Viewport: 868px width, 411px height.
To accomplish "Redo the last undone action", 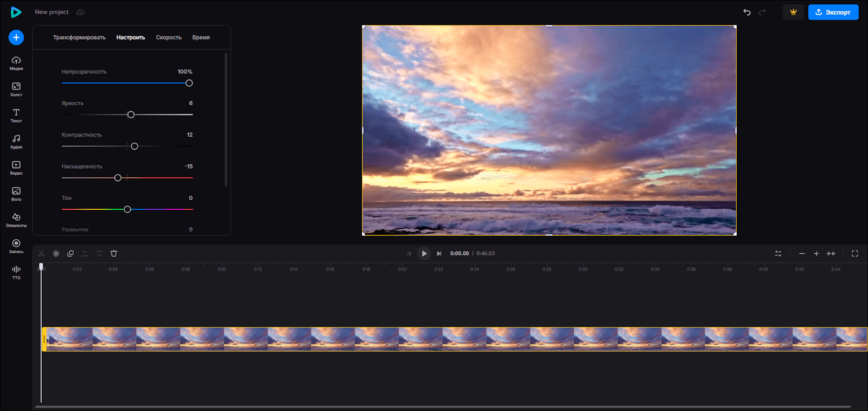I will point(762,12).
